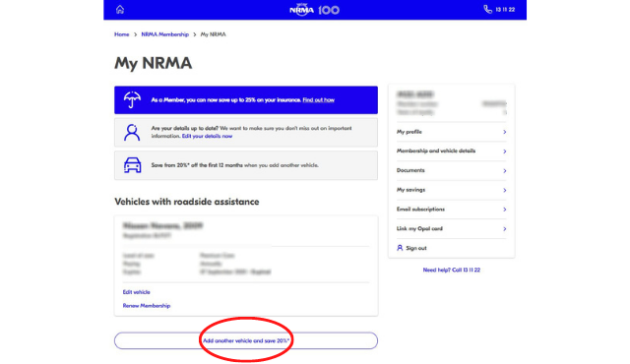
Task: Click the Save from 20% off banner text
Action: point(234,165)
